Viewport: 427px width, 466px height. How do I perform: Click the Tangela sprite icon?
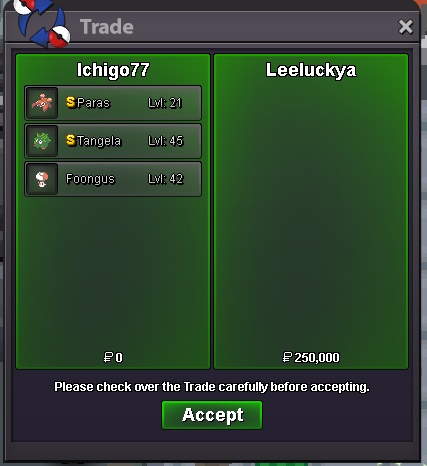pos(42,141)
